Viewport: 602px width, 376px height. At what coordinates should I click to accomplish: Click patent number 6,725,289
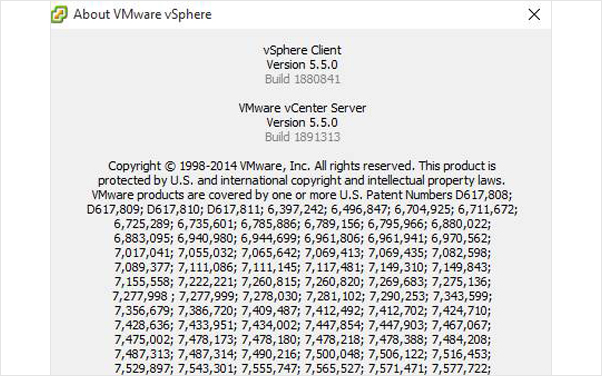[x=142, y=224]
